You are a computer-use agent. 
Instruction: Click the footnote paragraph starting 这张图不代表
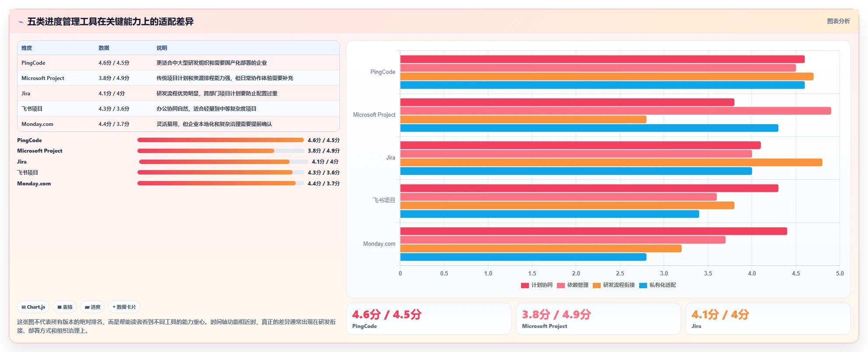point(177,326)
